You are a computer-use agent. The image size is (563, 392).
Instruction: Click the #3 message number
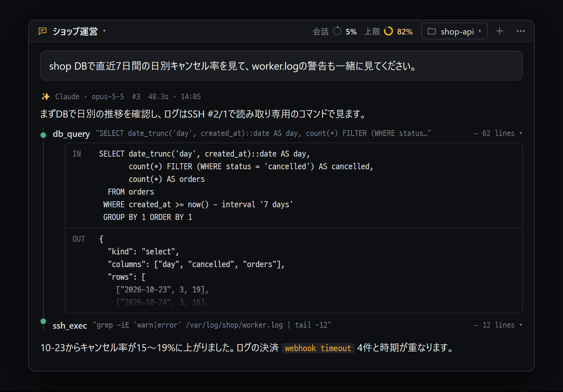click(136, 96)
